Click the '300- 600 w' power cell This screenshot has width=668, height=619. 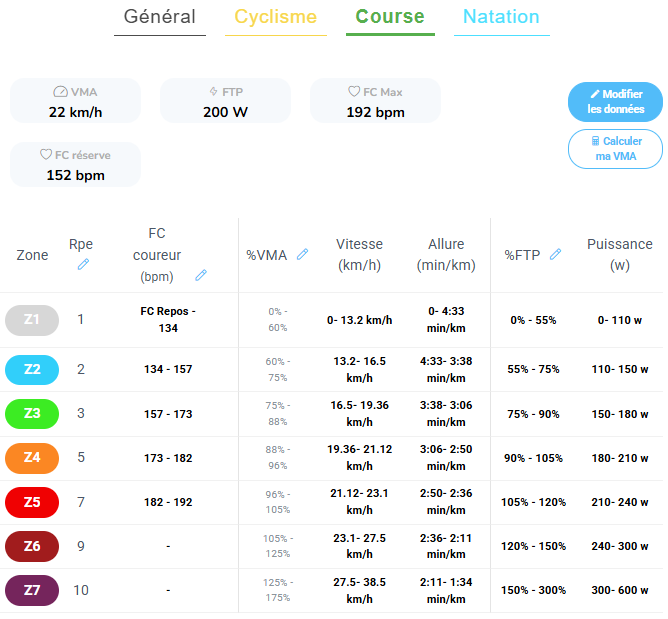click(620, 590)
